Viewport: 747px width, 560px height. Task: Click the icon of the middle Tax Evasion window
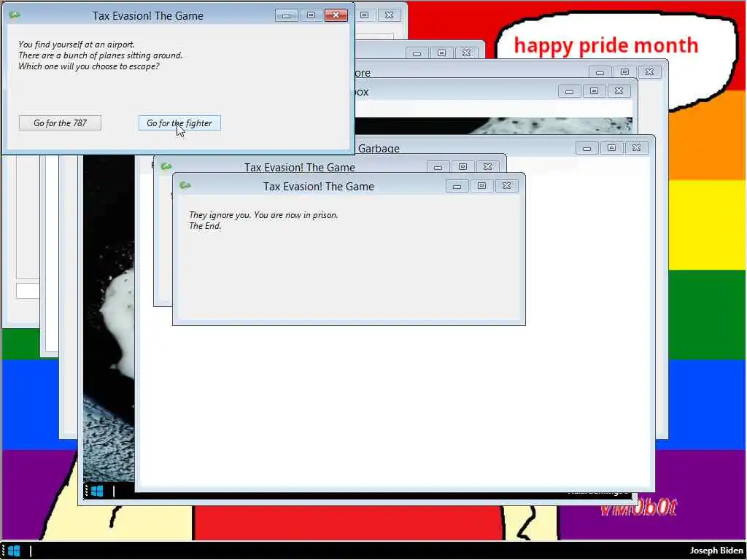[x=166, y=166]
